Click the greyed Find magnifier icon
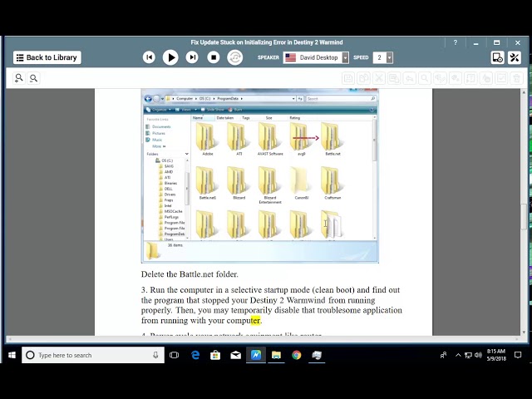Viewport: 532px width, 399px height. pyautogui.click(x=425, y=78)
